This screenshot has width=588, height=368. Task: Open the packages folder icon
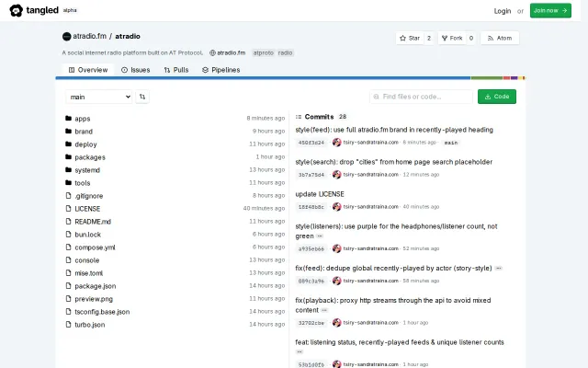68,157
